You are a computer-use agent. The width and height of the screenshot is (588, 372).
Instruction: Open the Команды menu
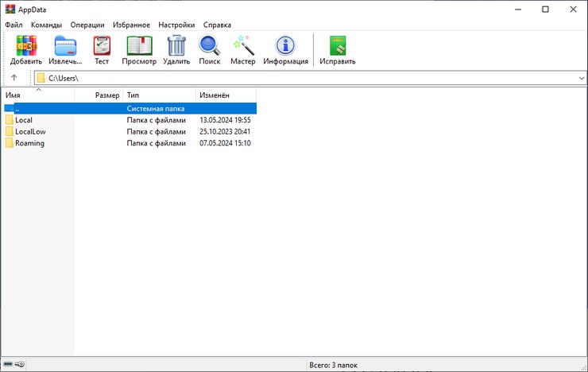pos(46,25)
